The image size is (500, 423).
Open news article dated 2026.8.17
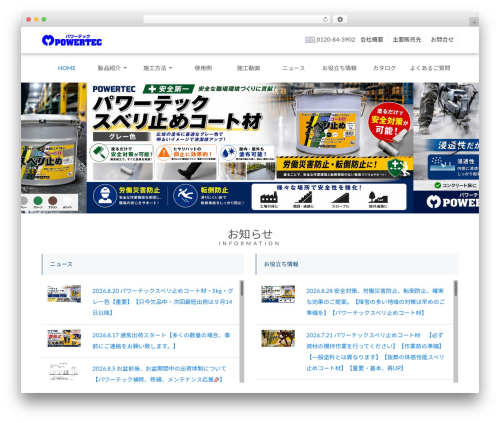(161, 340)
